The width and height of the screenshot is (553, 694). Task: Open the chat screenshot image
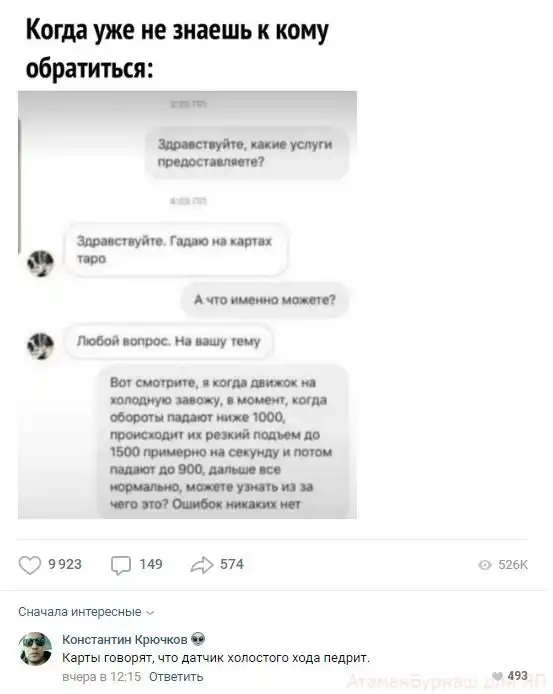187,305
